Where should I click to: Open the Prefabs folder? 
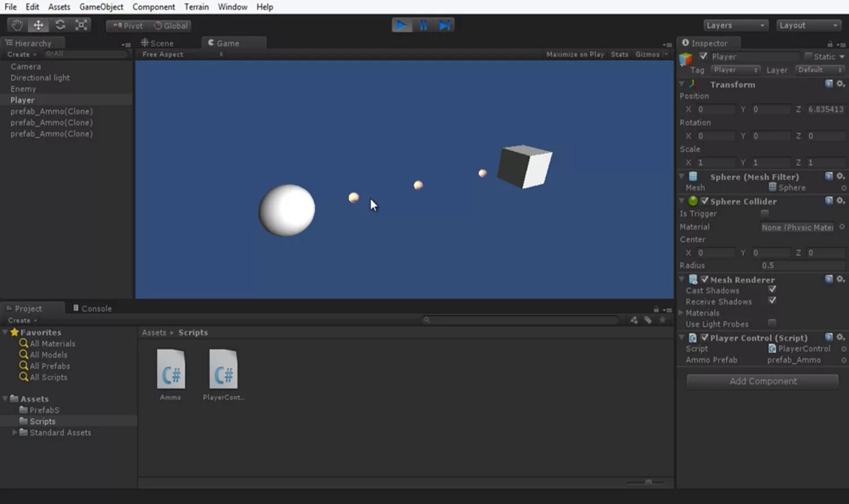pyautogui.click(x=39, y=410)
